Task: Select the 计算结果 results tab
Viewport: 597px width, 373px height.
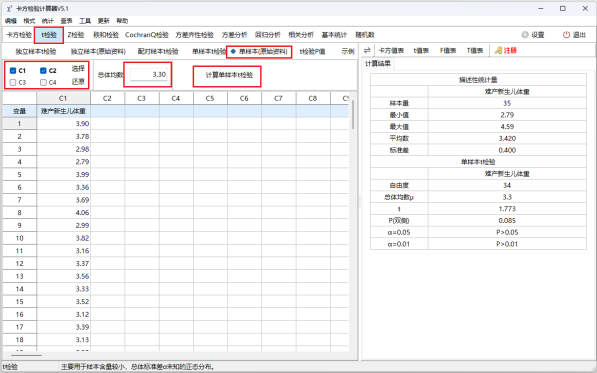Action: click(378, 64)
